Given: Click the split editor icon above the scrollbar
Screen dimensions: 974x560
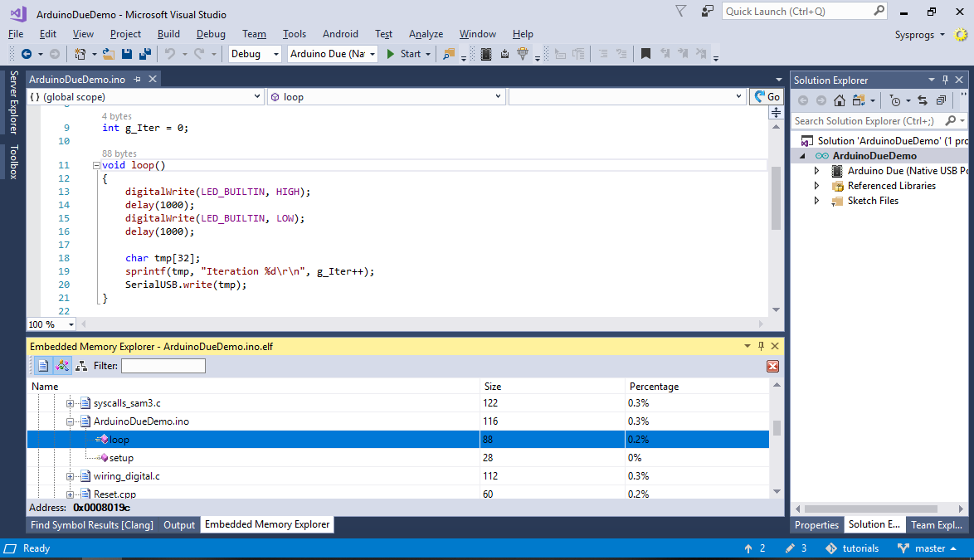Looking at the screenshot, I should pyautogui.click(x=776, y=112).
